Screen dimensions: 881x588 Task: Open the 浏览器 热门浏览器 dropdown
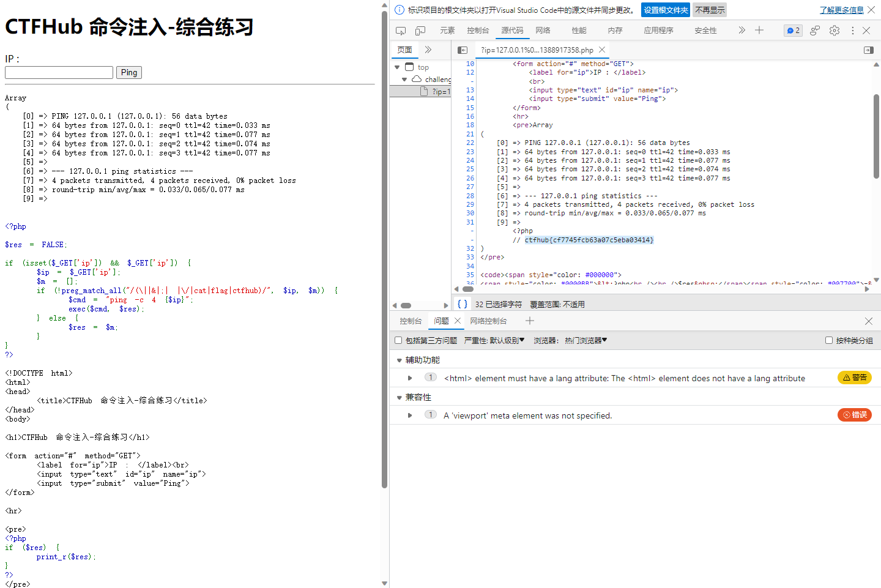point(570,340)
